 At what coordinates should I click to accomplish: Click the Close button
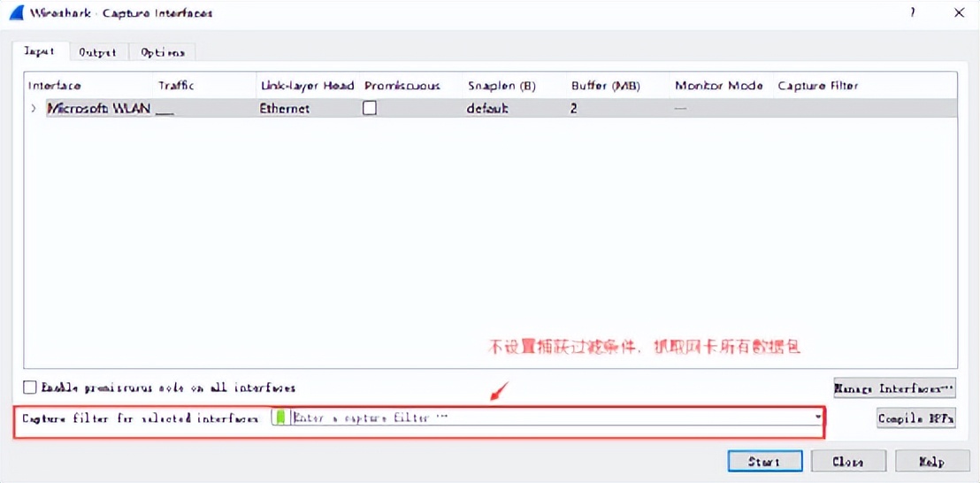848,462
